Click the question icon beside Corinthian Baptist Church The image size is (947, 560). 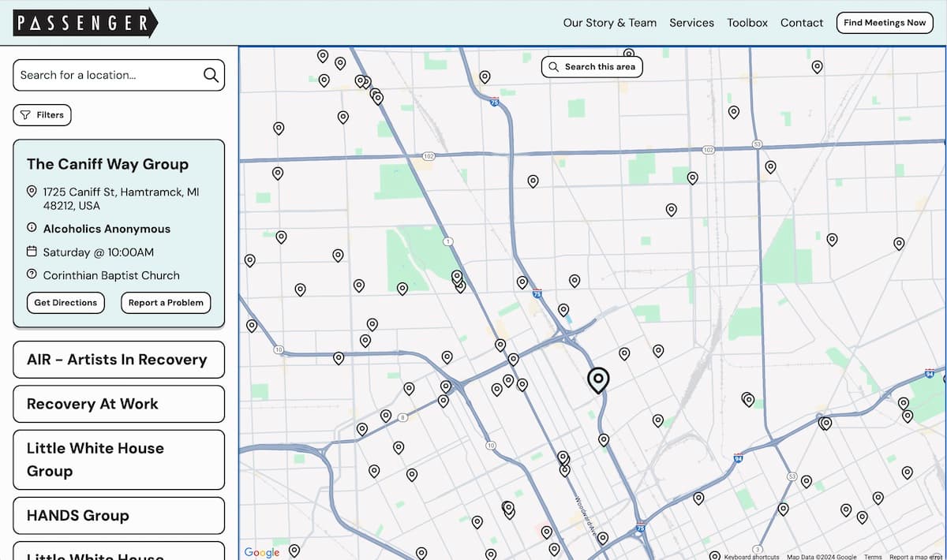coord(32,274)
